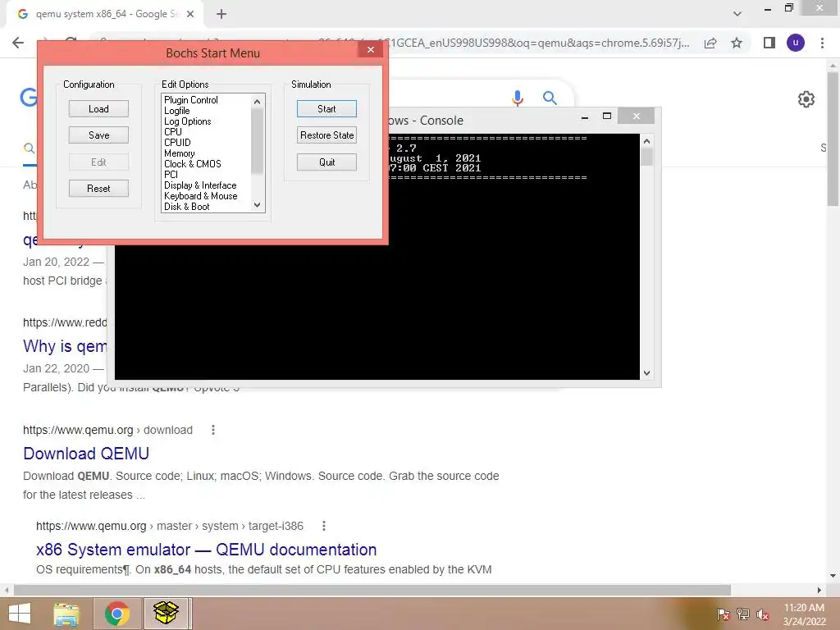The height and width of the screenshot is (630, 840).
Task: Open a new Chrome tab
Action: pyautogui.click(x=221, y=15)
